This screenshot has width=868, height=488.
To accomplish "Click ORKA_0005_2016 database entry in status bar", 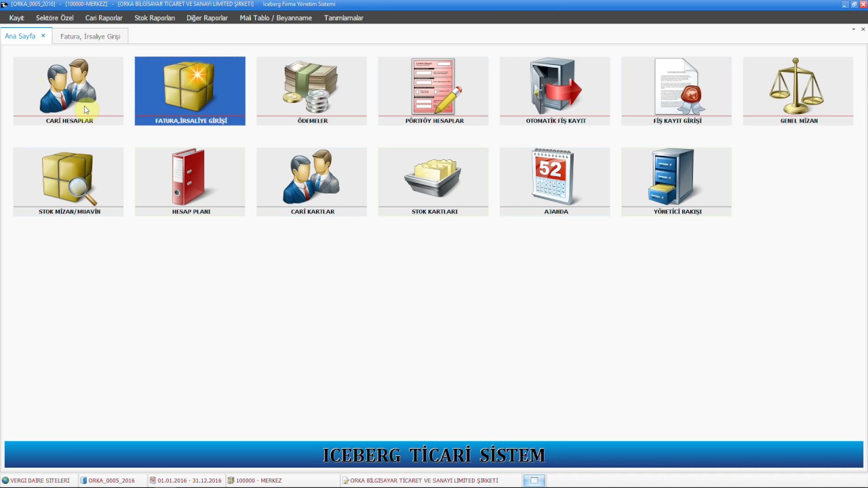I will tap(108, 481).
